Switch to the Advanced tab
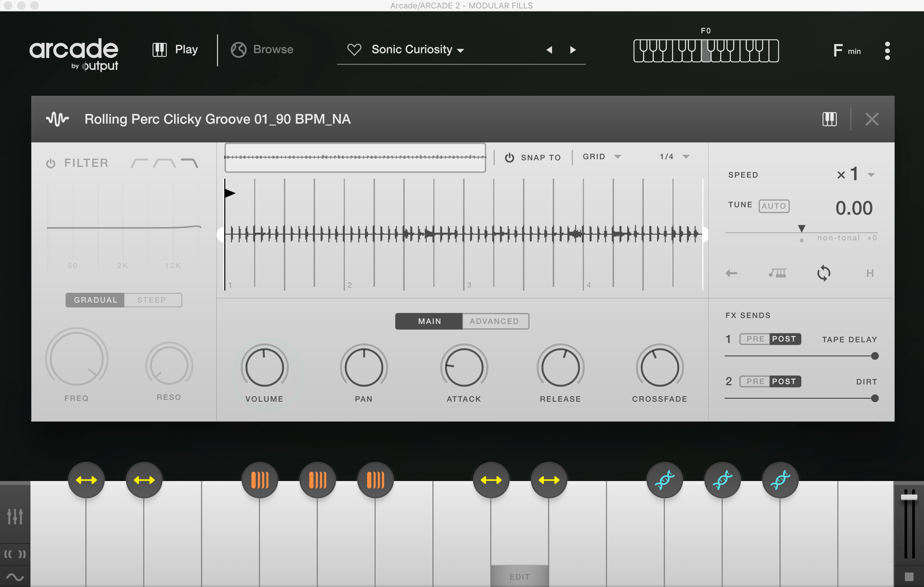This screenshot has width=924, height=587. point(494,321)
